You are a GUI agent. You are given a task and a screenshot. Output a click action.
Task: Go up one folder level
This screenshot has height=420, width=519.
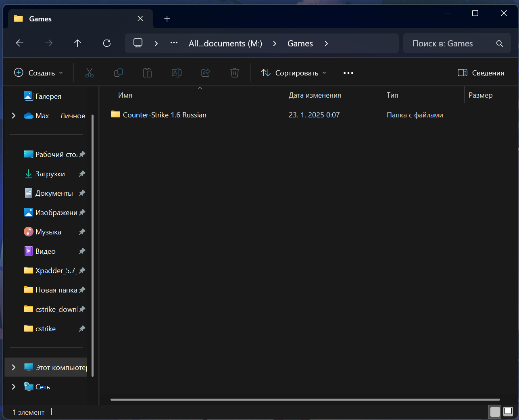pos(77,43)
